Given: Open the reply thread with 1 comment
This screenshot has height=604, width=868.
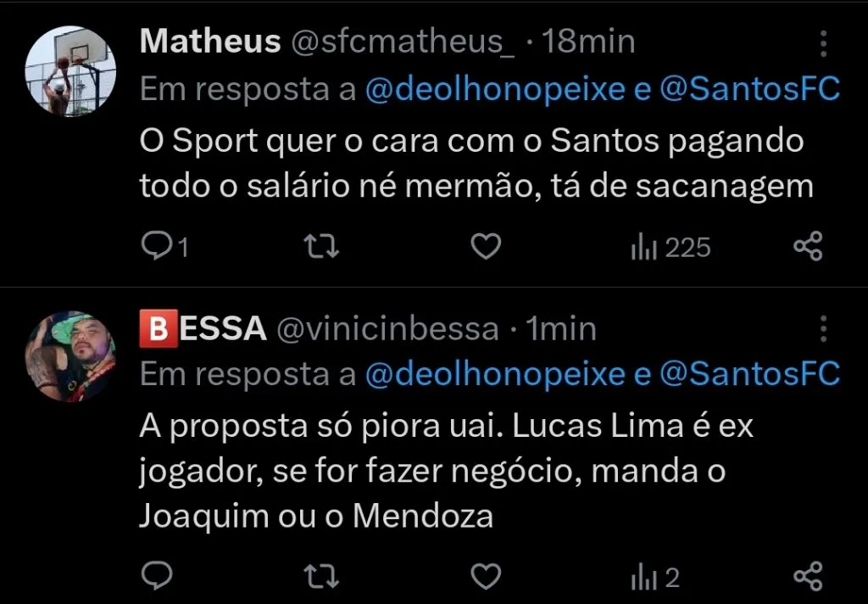Looking at the screenshot, I should [x=161, y=246].
